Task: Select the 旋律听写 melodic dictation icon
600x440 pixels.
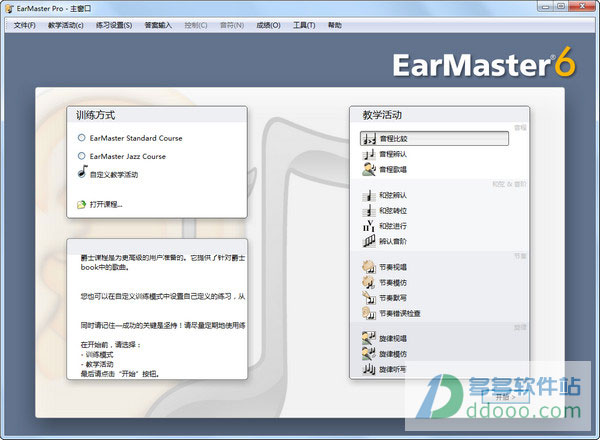Action: click(x=369, y=369)
